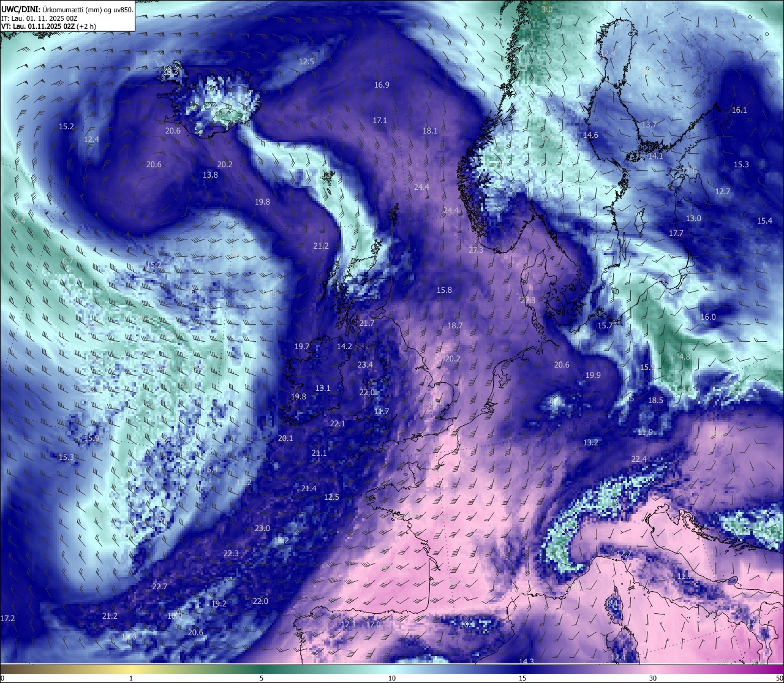Click the 0 tick on the colorbar
The width and height of the screenshot is (784, 683).
(2, 678)
